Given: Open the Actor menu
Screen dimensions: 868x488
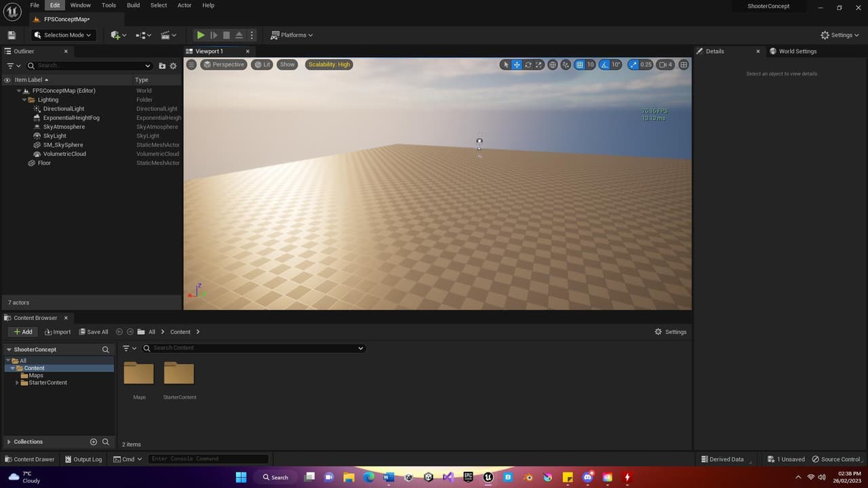Looking at the screenshot, I should pos(184,5).
